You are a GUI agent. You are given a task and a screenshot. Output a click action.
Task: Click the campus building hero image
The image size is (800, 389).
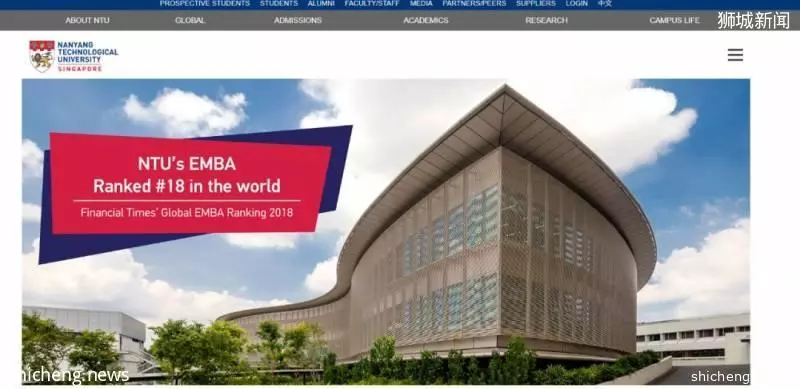(386, 231)
